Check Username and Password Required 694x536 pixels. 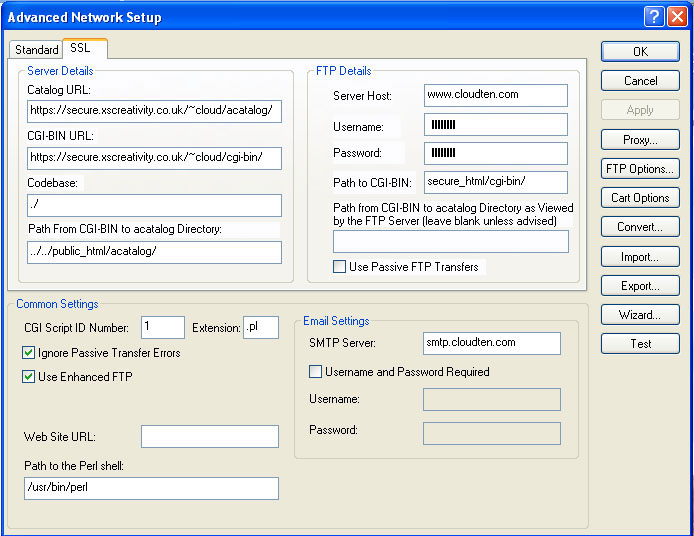coord(316,372)
